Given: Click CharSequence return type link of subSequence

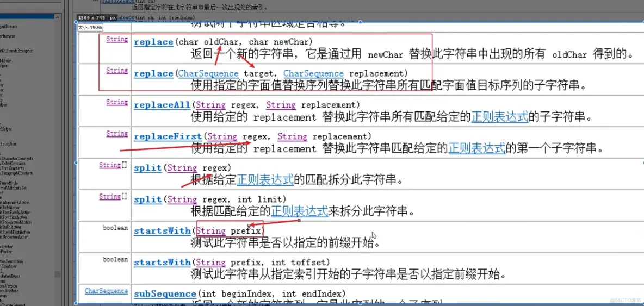Looking at the screenshot, I should tap(107, 291).
